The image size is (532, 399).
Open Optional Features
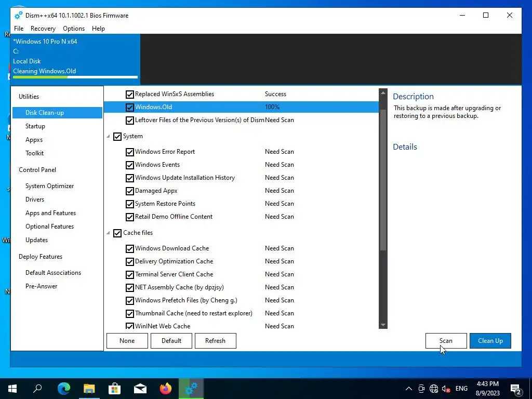pos(49,227)
